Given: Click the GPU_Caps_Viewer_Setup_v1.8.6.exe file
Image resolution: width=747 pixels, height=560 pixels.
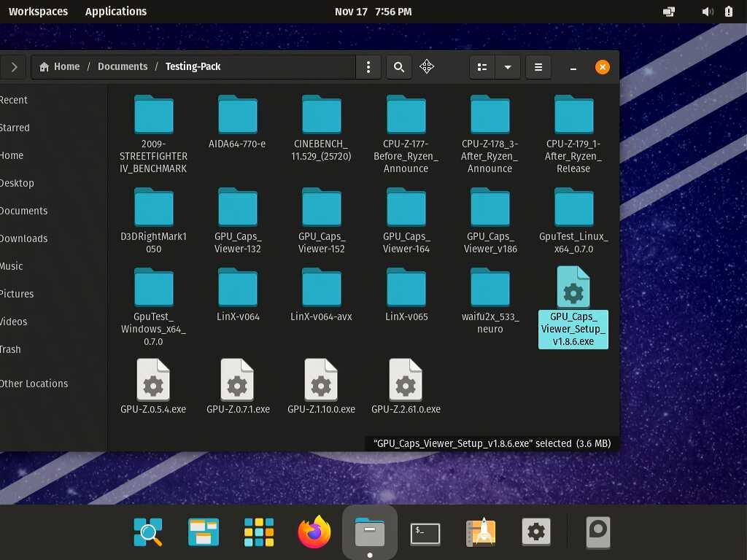Looking at the screenshot, I should click(x=573, y=307).
